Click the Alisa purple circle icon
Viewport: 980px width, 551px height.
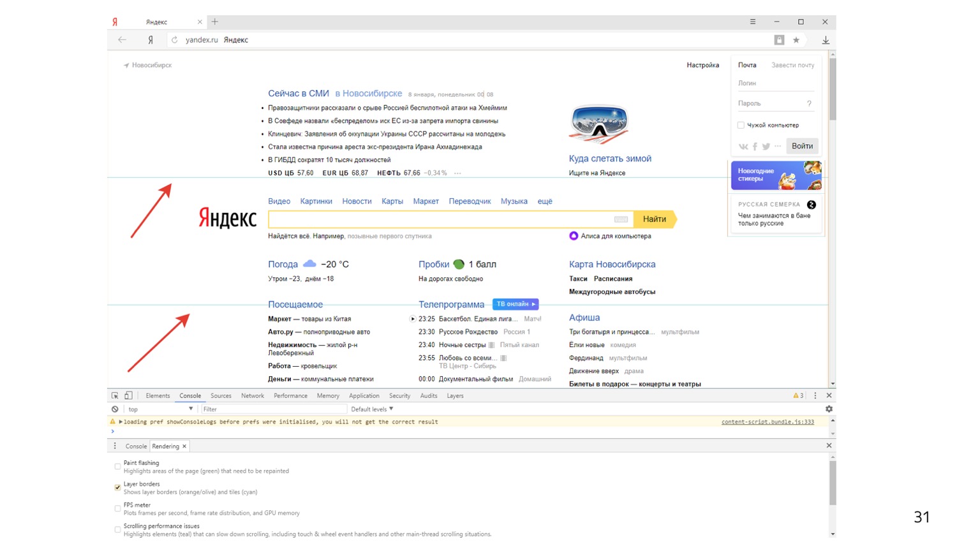click(x=574, y=236)
